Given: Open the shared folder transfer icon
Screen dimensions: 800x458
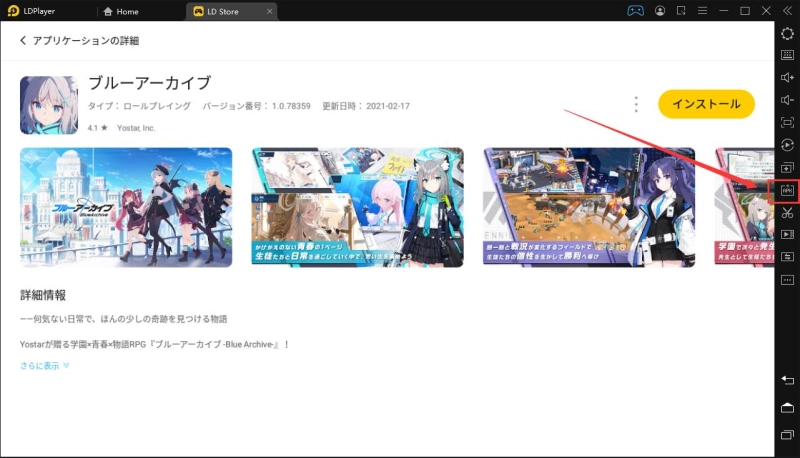Looking at the screenshot, I should tap(787, 257).
